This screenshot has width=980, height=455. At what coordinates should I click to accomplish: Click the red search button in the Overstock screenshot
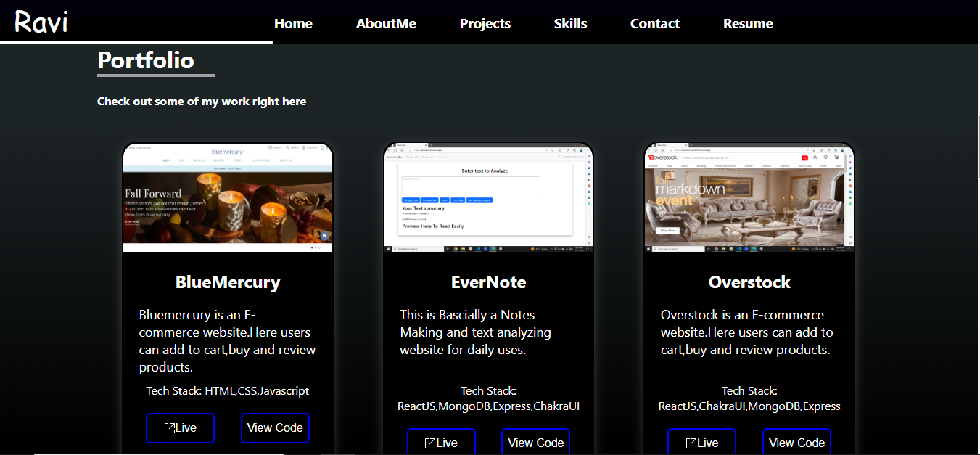(805, 158)
